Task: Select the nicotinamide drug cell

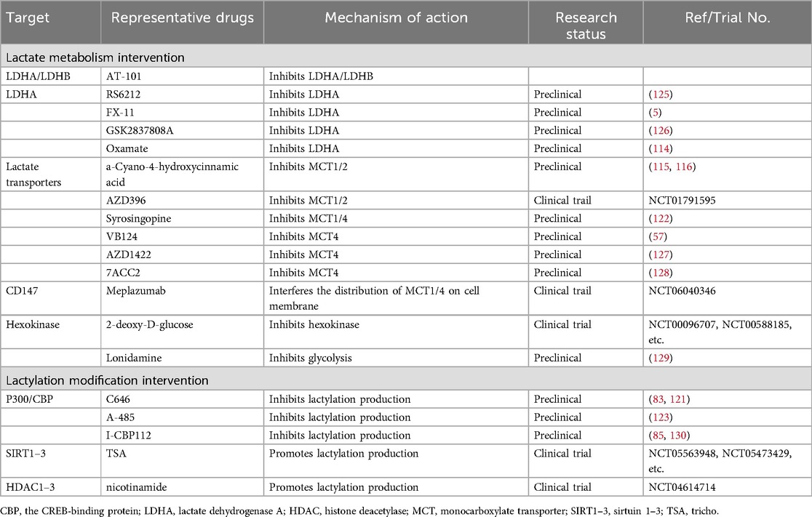Action: [x=183, y=487]
